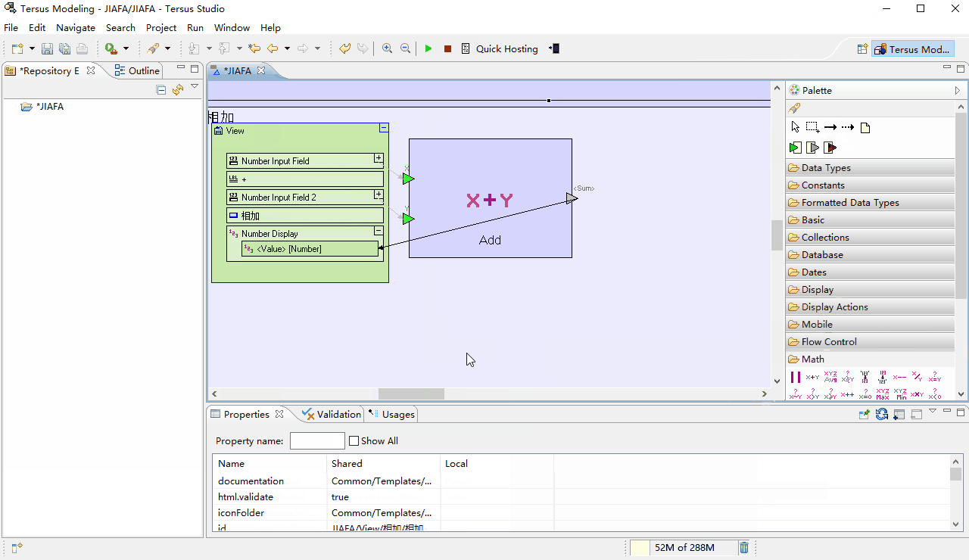Select the gray Exit slot tool
This screenshot has width=969, height=560.
click(x=813, y=148)
